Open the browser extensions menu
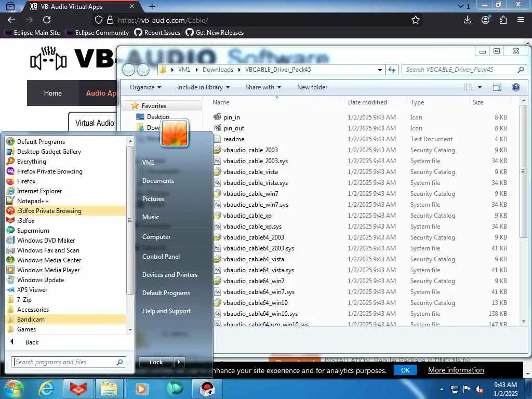The width and height of the screenshot is (532, 399). tap(503, 20)
